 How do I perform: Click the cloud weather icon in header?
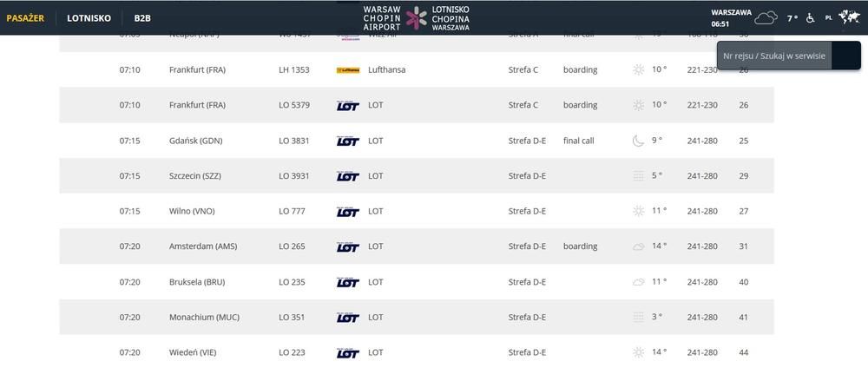point(766,17)
